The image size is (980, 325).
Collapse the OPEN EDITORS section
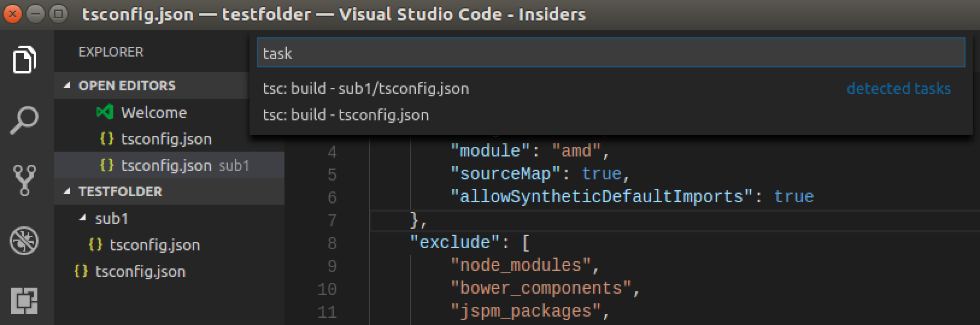point(67,85)
